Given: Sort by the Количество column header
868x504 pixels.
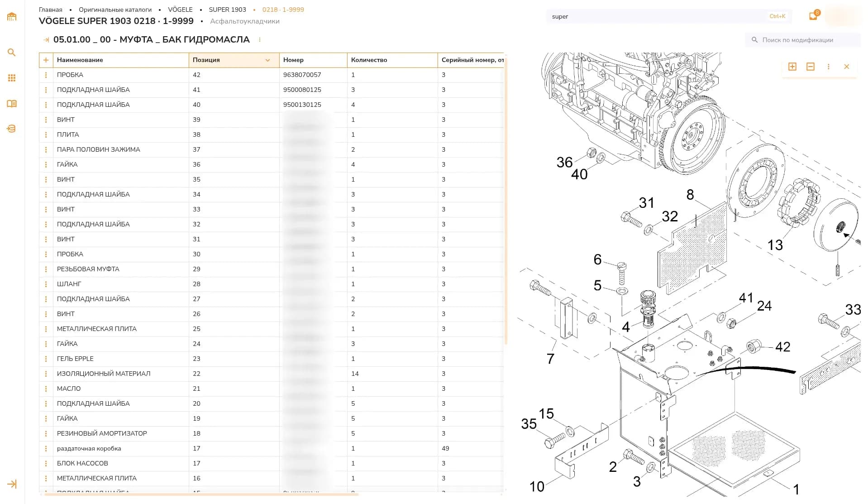Looking at the screenshot, I should (392, 60).
